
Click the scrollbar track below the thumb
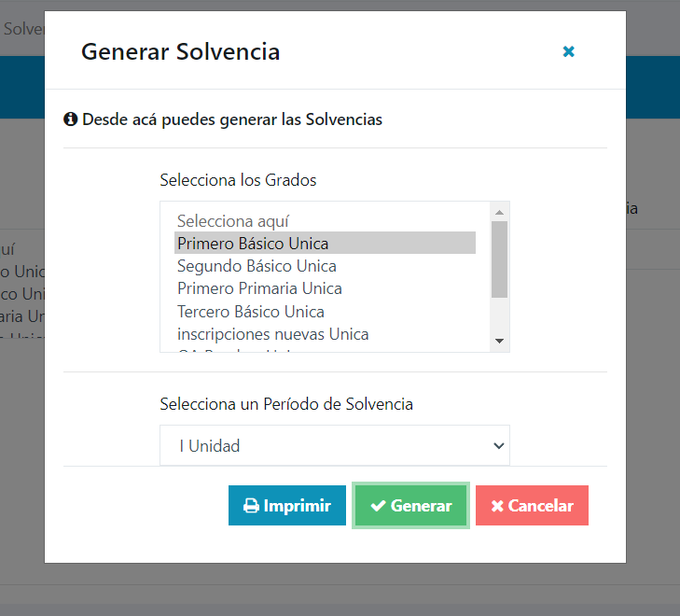click(x=500, y=315)
